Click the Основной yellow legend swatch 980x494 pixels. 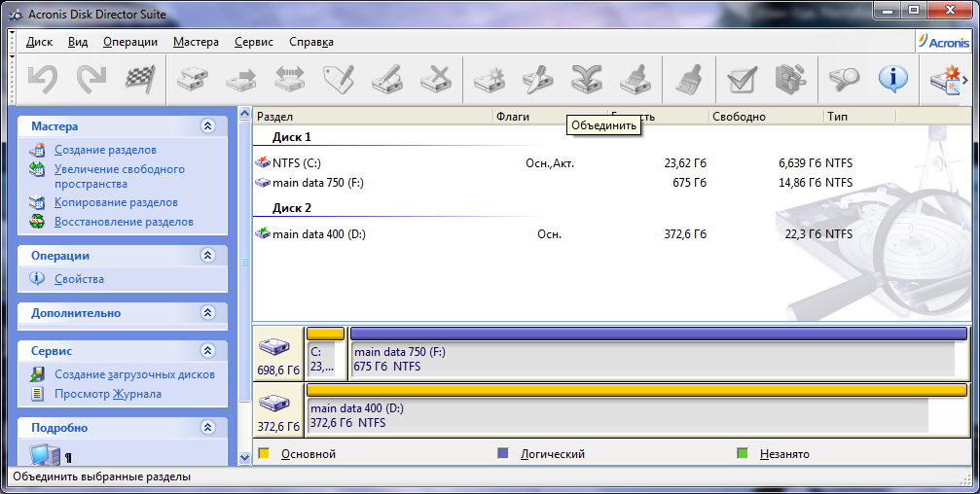(264, 453)
